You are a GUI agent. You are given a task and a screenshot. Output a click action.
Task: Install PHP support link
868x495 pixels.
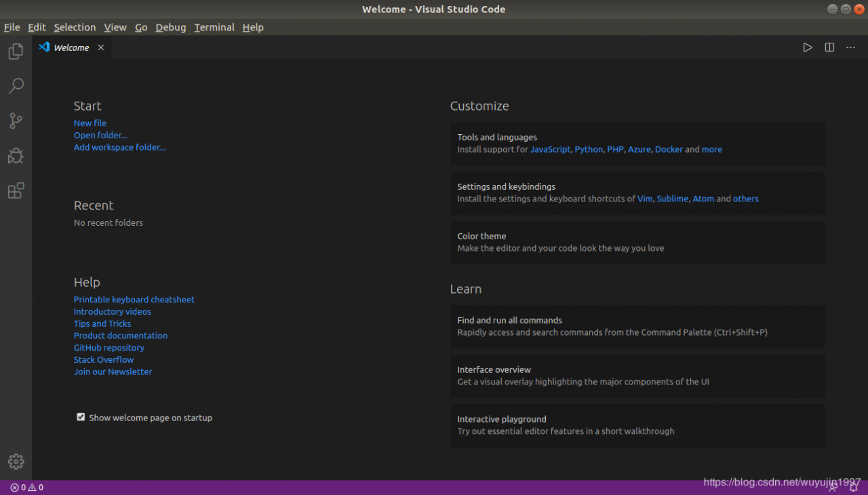(615, 149)
